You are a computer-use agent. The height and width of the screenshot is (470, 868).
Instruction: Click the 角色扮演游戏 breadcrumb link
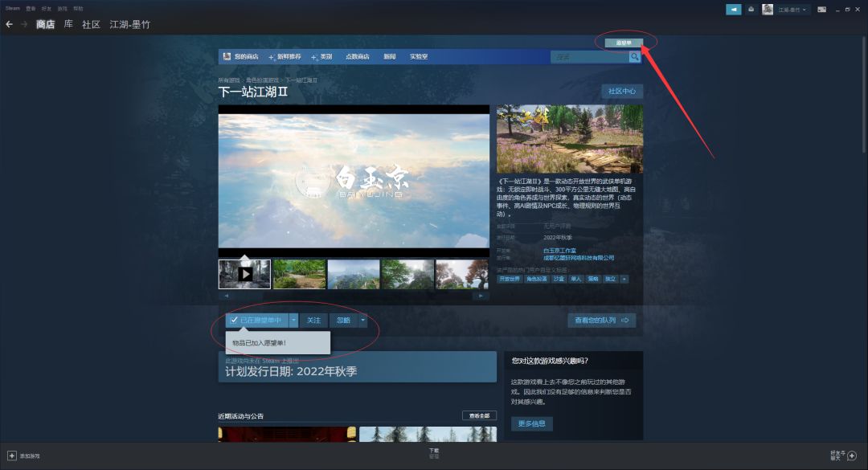coord(262,80)
